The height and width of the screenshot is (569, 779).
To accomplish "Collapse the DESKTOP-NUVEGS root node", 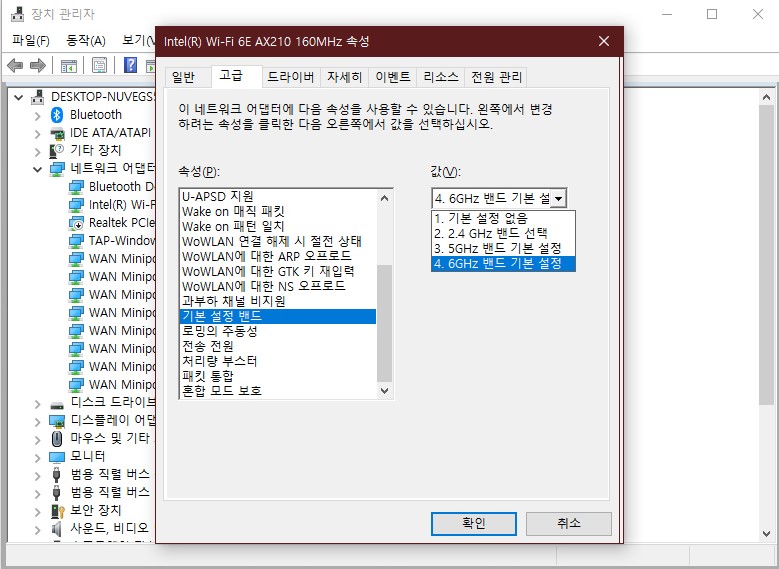I will click(18, 97).
